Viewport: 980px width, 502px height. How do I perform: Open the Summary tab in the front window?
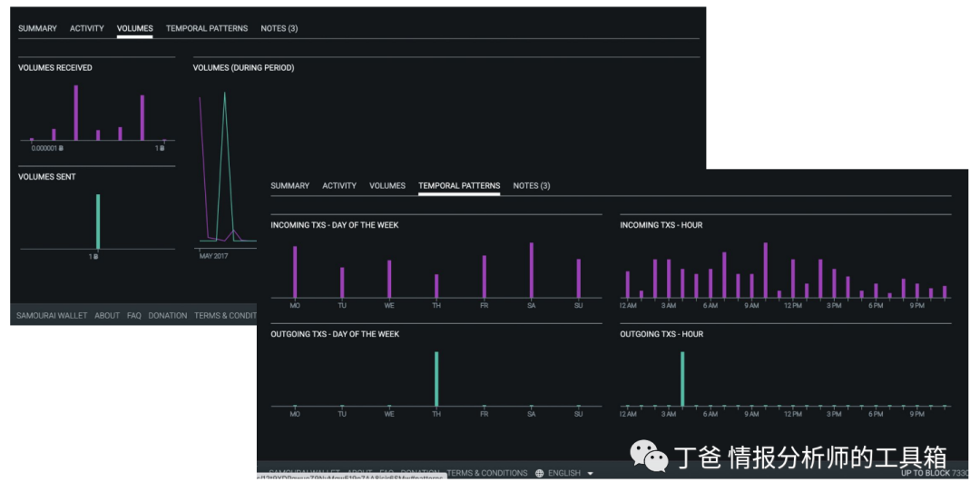290,186
